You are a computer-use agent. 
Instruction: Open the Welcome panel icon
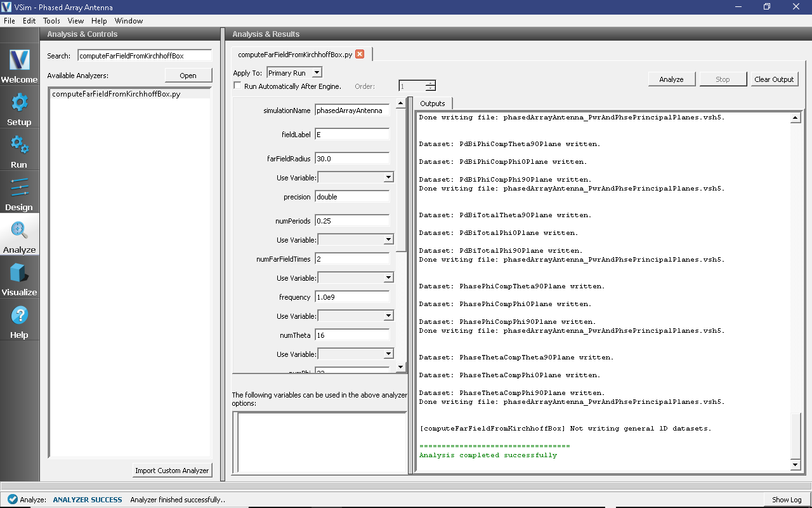click(20, 60)
